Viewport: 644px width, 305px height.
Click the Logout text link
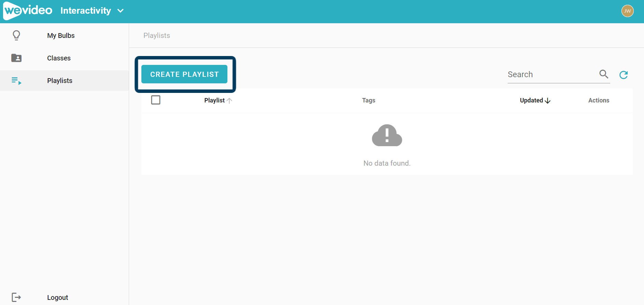(57, 297)
